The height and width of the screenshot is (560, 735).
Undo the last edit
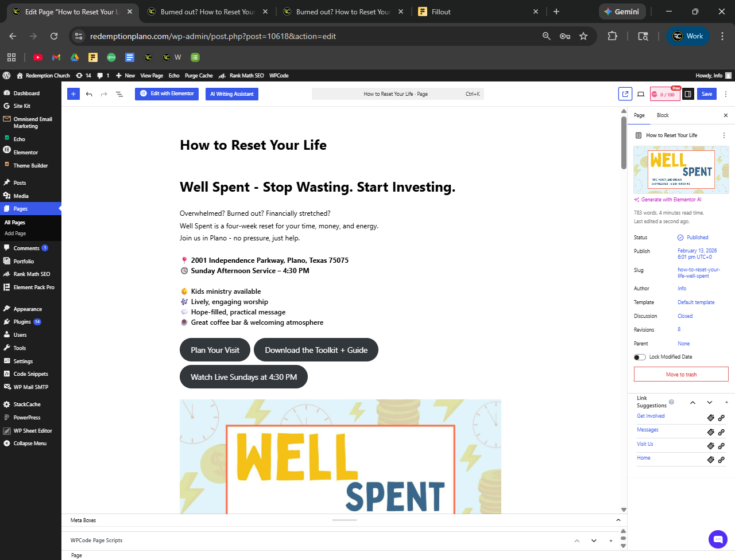89,94
